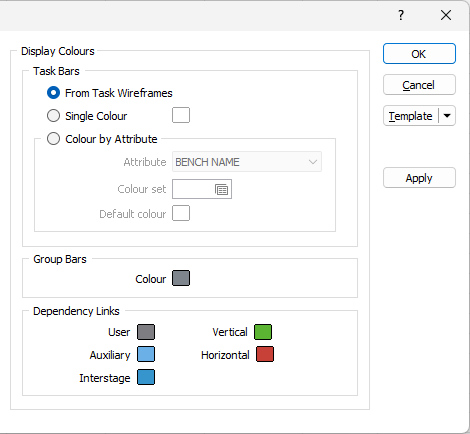
Task: Edit the Auxiliary link colour swatch
Action: coord(146,354)
